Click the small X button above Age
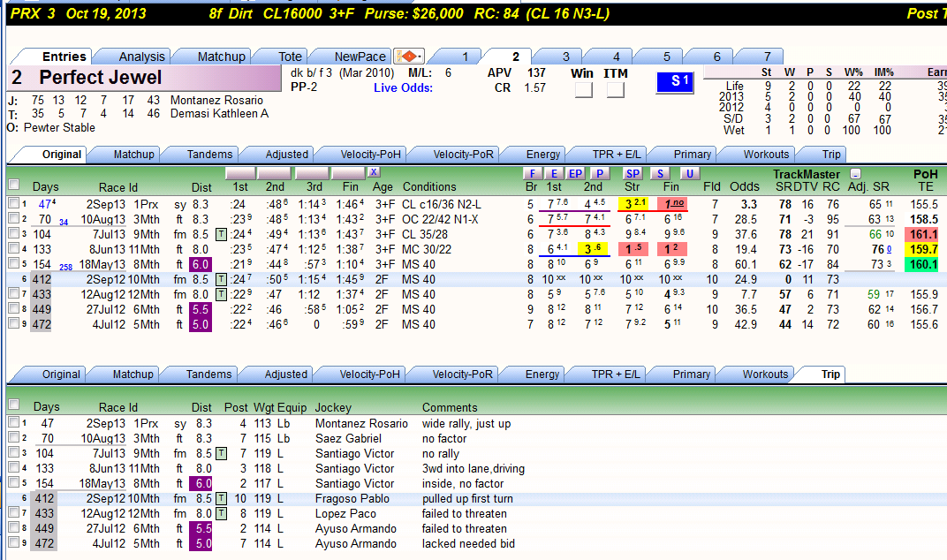947x560 pixels. (374, 172)
